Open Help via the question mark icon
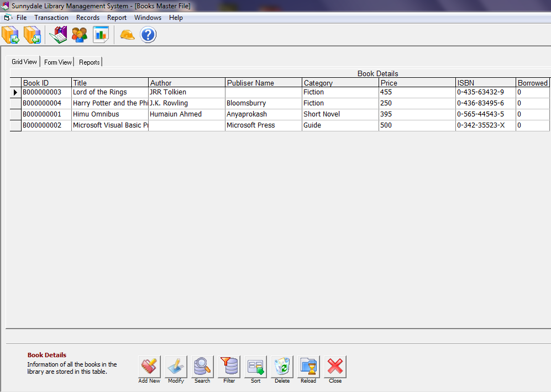Image resolution: width=551 pixels, height=392 pixels. 148,34
